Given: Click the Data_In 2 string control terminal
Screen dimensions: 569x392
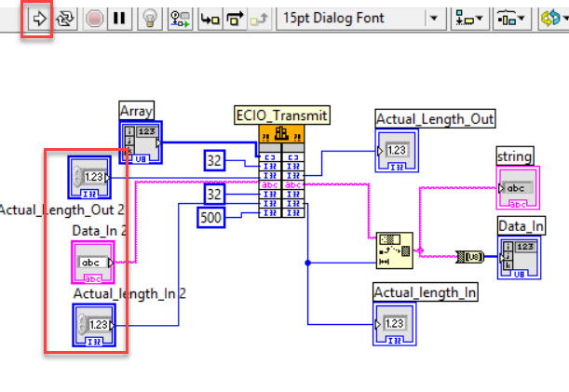Looking at the screenshot, I should [x=93, y=262].
